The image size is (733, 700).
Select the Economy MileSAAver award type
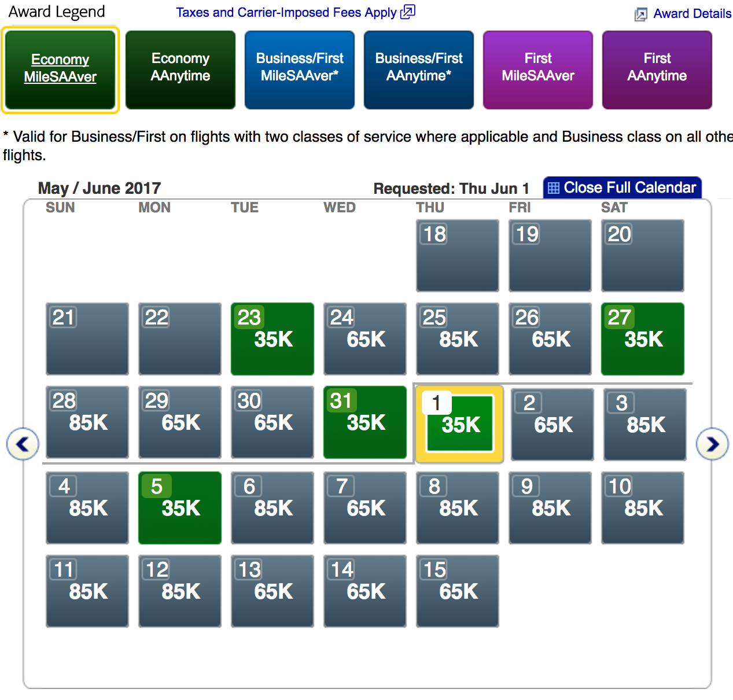[x=60, y=69]
